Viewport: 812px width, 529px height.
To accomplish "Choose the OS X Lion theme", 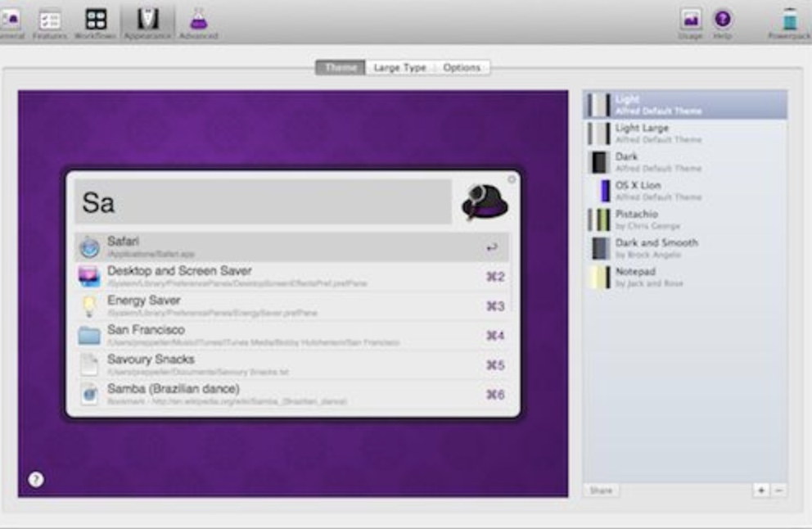I will tap(685, 191).
